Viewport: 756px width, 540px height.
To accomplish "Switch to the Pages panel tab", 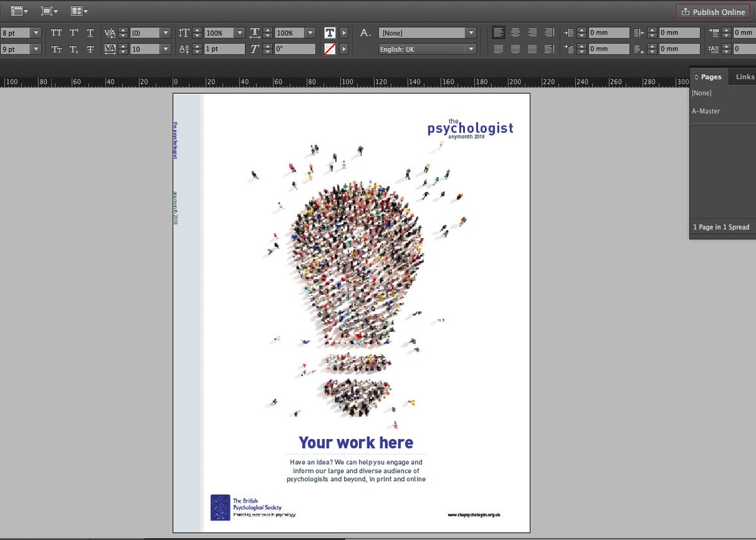I will click(x=709, y=77).
